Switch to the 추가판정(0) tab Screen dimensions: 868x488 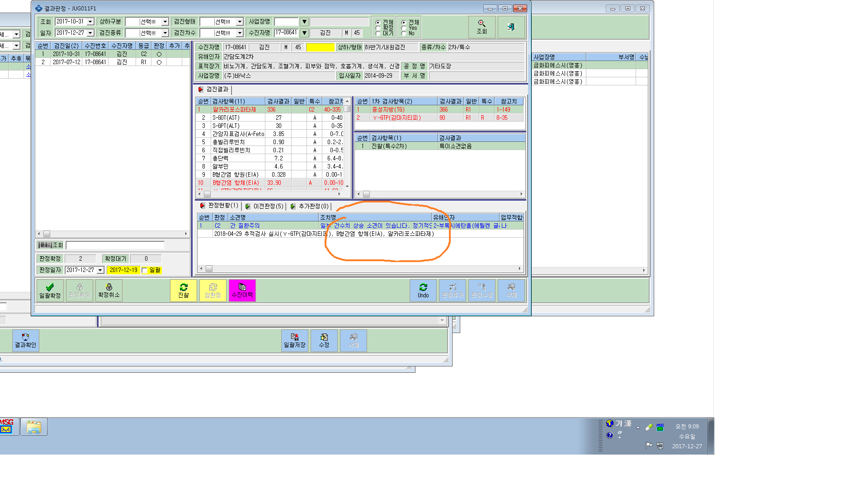pyautogui.click(x=310, y=206)
